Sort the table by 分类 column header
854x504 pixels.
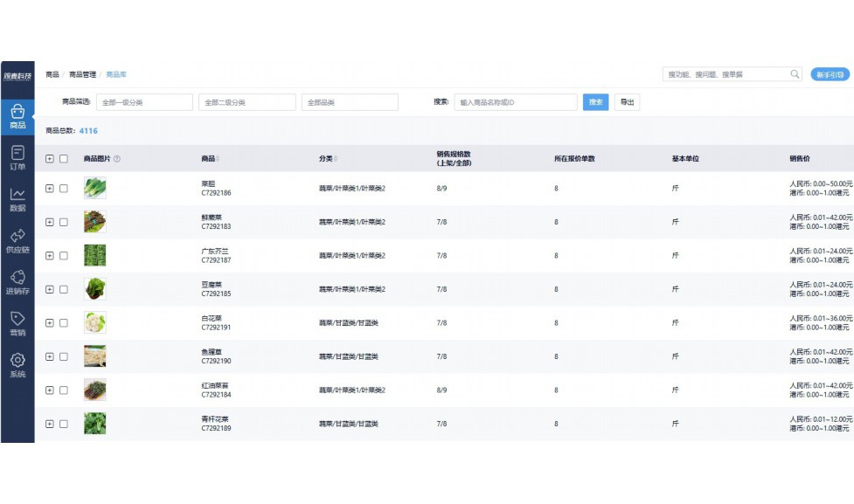tap(327, 159)
